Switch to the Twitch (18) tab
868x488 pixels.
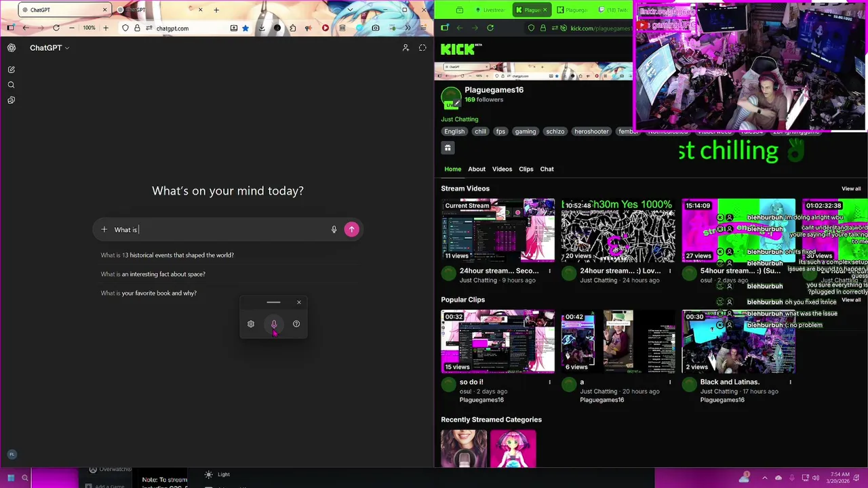pos(612,9)
